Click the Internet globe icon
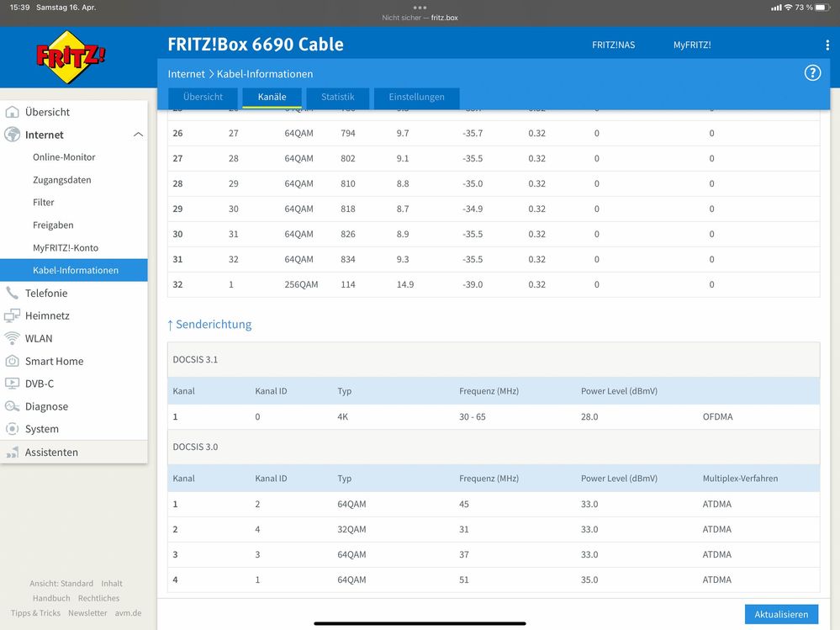This screenshot has width=840, height=630. click(x=12, y=135)
